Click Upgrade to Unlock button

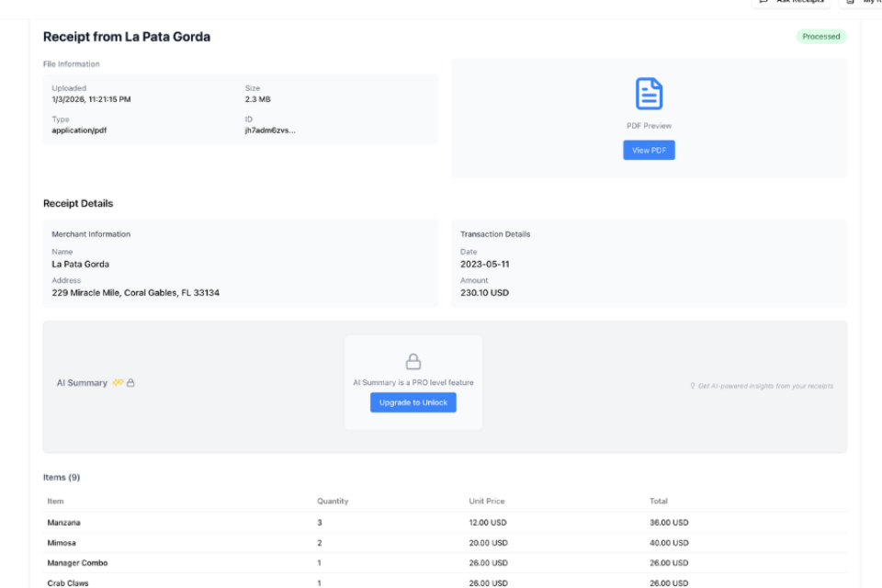coord(413,402)
